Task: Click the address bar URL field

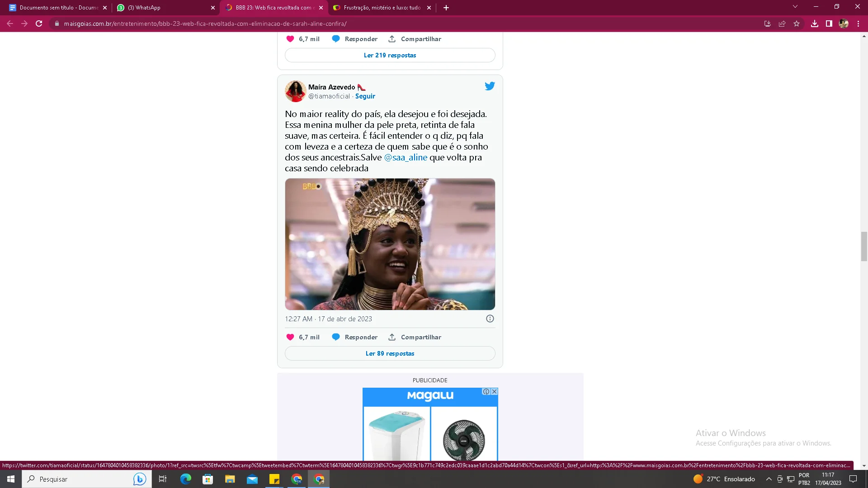Action: click(407, 23)
